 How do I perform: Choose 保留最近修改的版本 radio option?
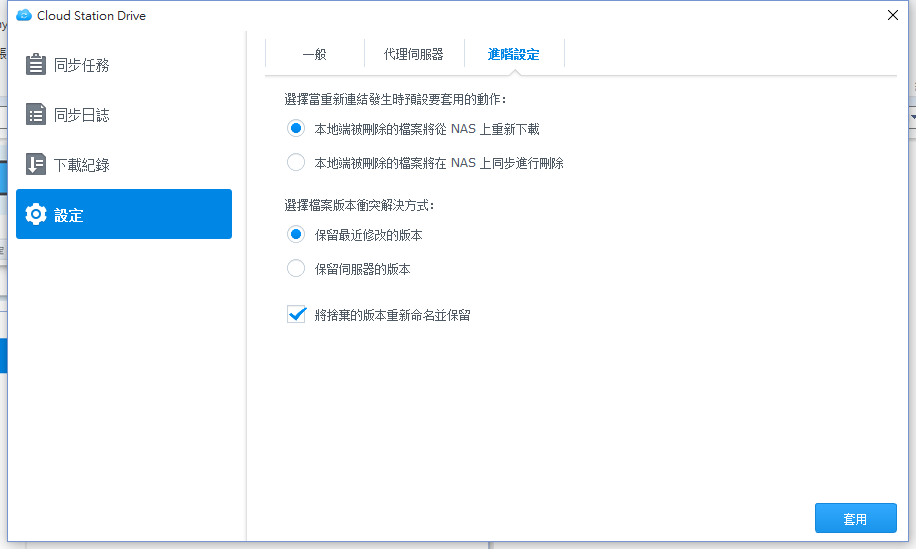[296, 235]
